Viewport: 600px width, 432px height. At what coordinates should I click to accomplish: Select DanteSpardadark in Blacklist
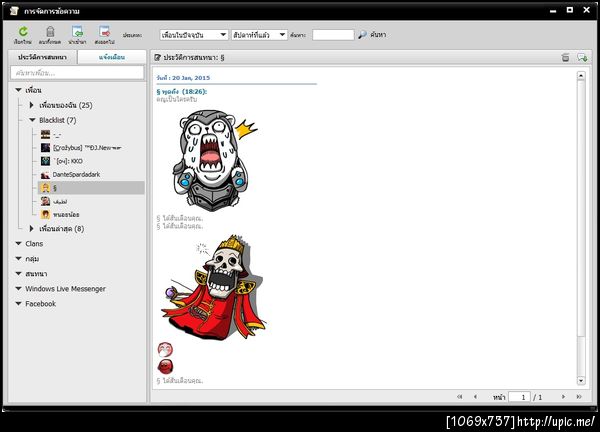pyautogui.click(x=91, y=174)
